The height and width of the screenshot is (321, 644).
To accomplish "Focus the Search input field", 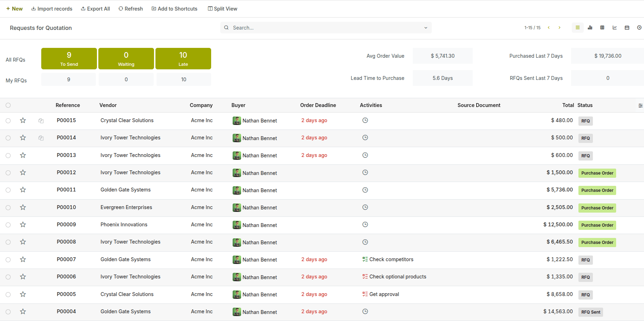I will (x=324, y=28).
